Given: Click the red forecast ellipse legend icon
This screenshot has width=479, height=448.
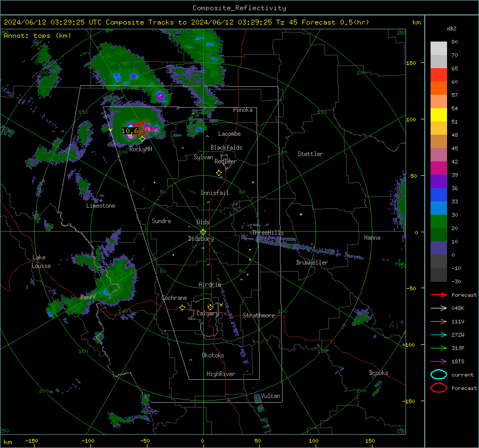Looking at the screenshot, I should 439,388.
